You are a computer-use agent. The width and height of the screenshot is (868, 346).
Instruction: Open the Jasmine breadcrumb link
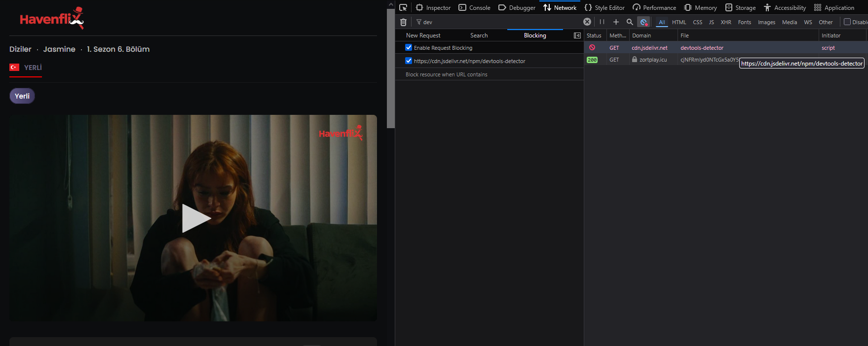(59, 49)
